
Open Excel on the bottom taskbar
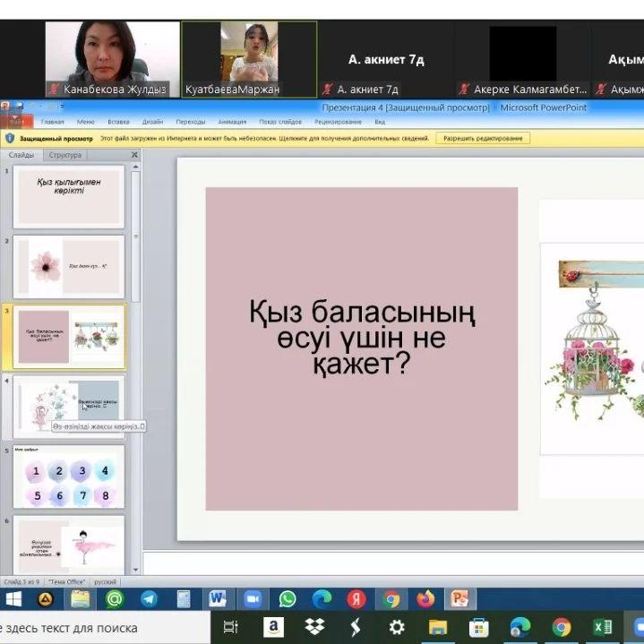(602, 627)
